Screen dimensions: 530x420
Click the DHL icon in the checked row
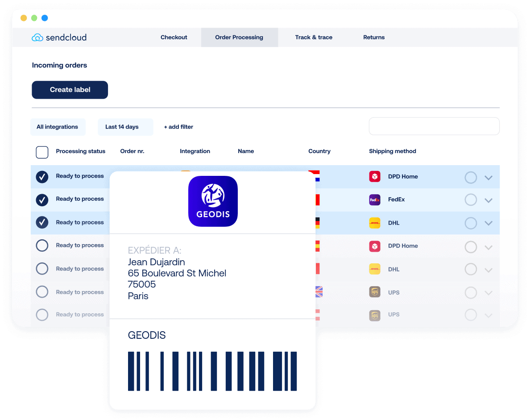374,223
